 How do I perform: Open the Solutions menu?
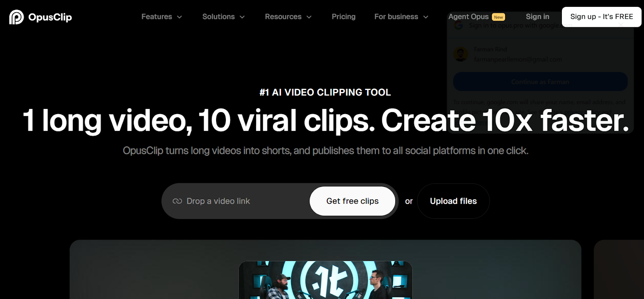[x=219, y=17]
